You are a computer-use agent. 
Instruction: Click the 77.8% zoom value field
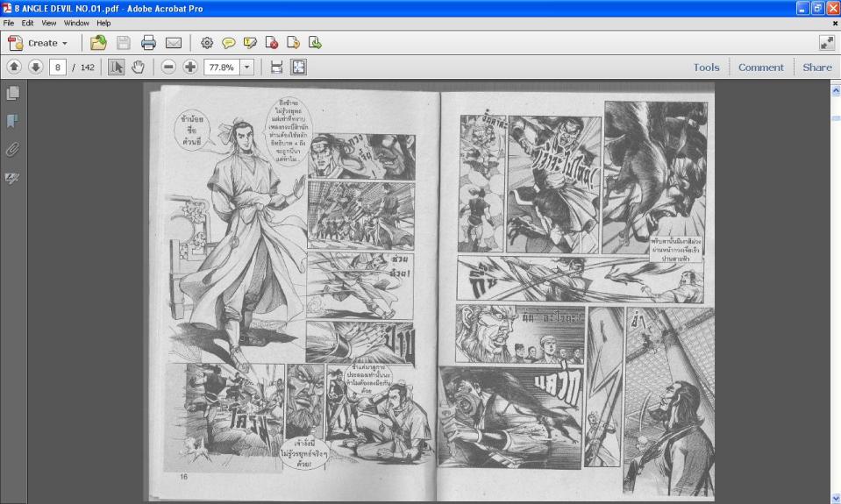(222, 67)
